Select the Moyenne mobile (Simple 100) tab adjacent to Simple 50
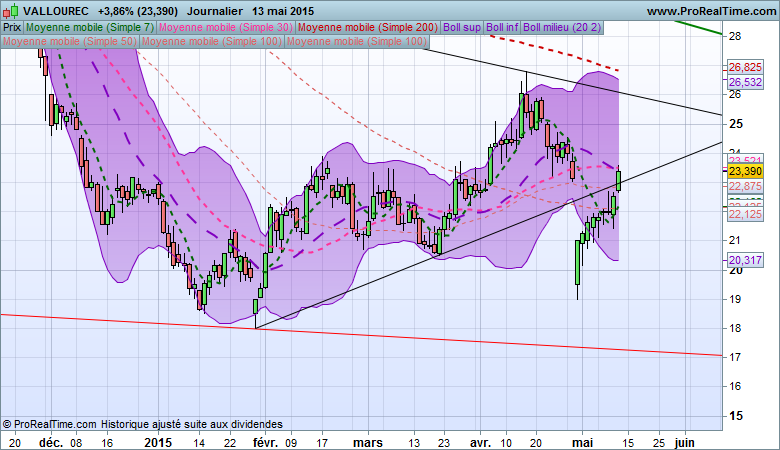Image resolution: width=780 pixels, height=450 pixels. tap(211, 41)
